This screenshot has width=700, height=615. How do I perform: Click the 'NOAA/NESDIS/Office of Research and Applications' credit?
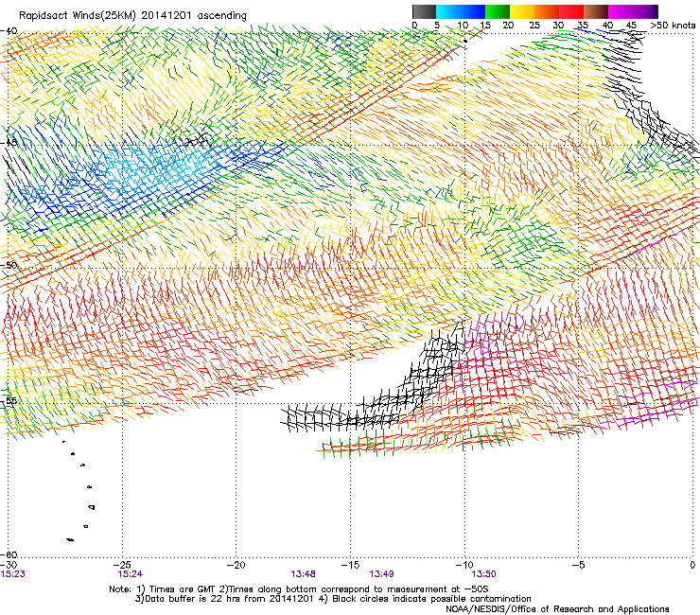[557, 609]
